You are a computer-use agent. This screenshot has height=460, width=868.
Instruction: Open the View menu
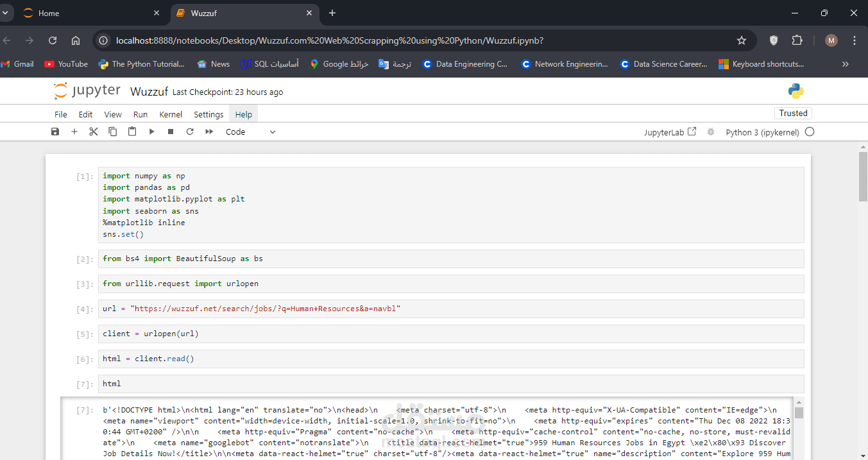pos(113,114)
